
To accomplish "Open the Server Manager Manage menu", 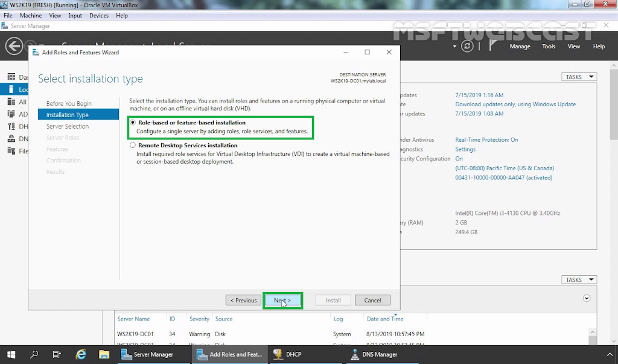I will tap(520, 46).
